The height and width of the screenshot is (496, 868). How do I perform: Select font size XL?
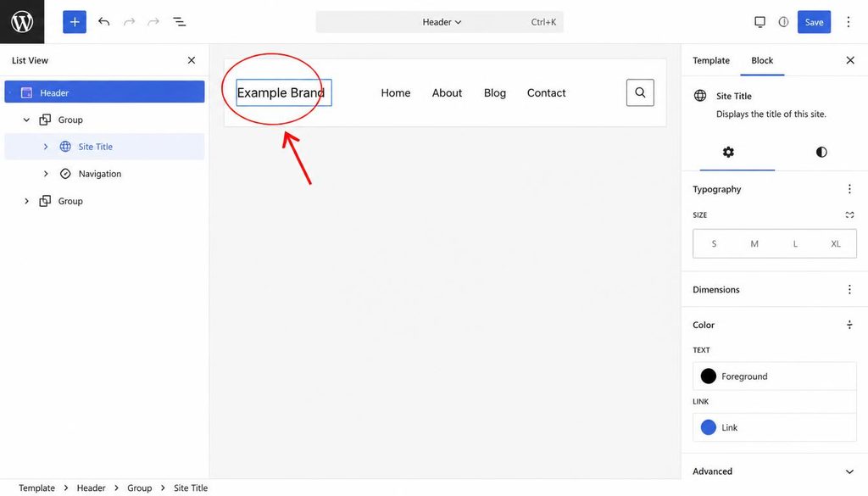point(836,243)
